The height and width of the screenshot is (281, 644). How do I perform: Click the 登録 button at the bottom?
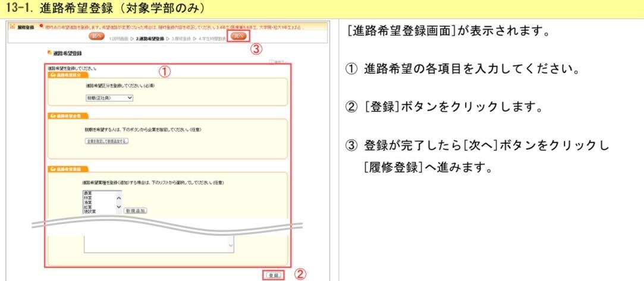click(x=274, y=275)
